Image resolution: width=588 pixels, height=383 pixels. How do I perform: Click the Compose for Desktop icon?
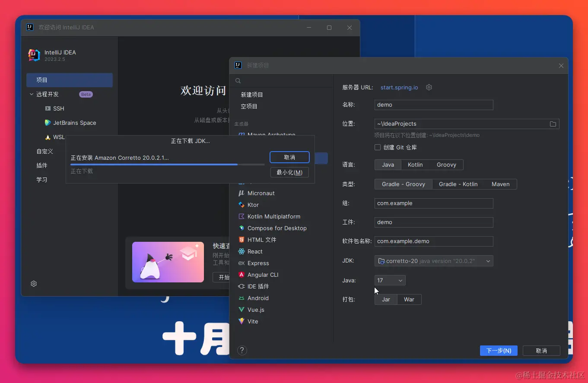(242, 228)
